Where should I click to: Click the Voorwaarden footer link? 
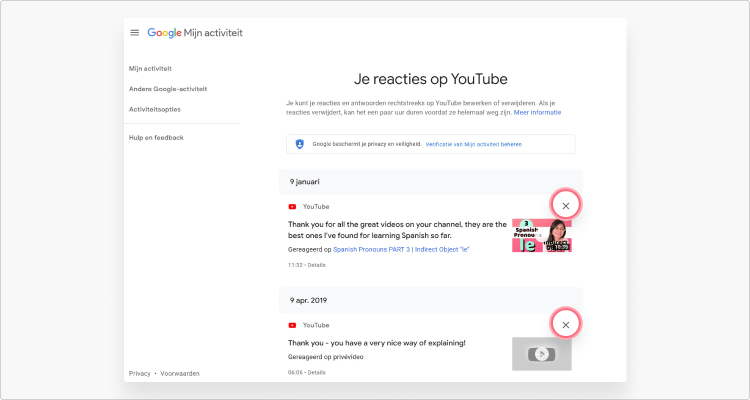(180, 374)
